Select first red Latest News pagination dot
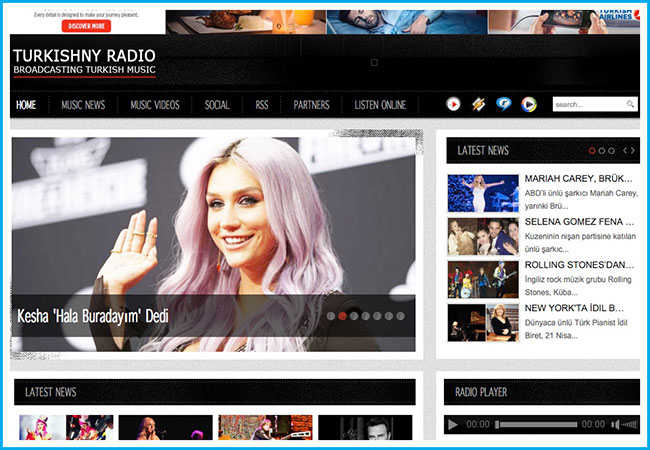 pyautogui.click(x=592, y=151)
